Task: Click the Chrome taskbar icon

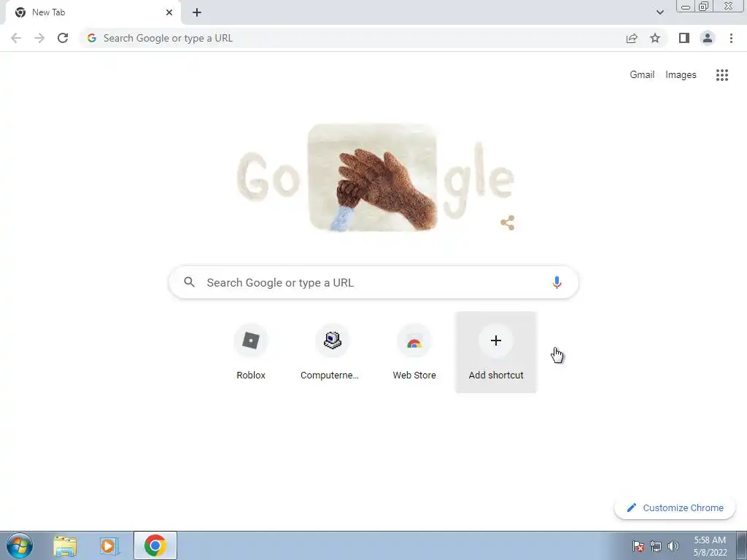Action: (x=155, y=545)
